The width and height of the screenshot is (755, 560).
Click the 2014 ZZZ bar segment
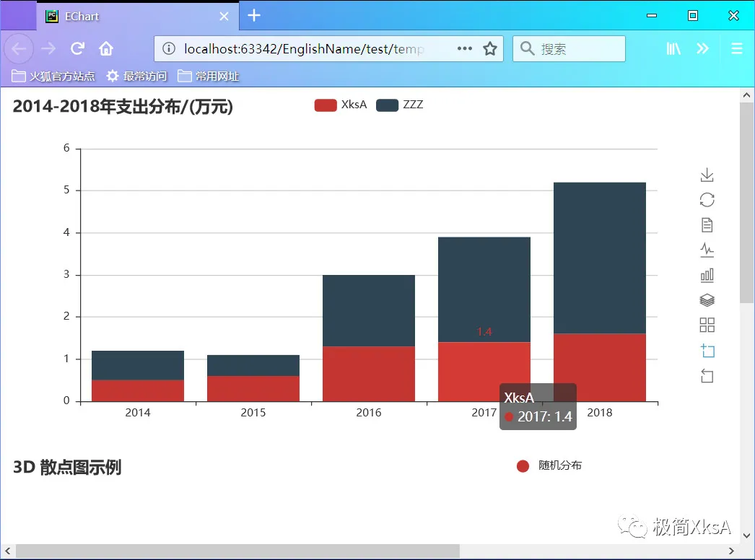coord(138,365)
